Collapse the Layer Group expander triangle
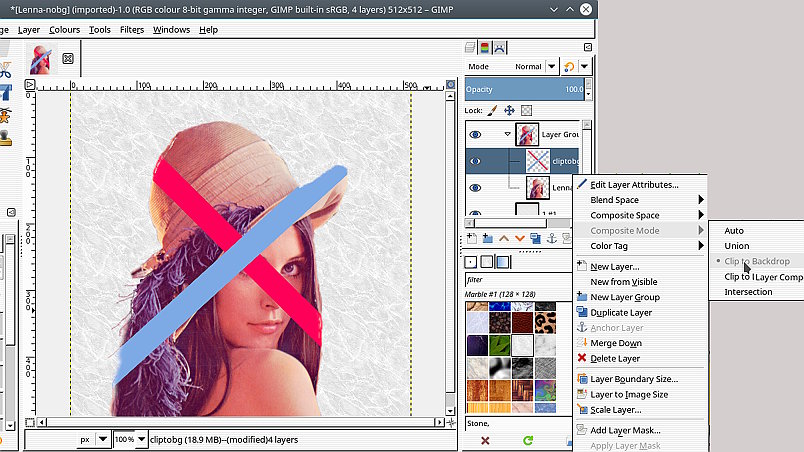804x452 pixels. coord(507,134)
